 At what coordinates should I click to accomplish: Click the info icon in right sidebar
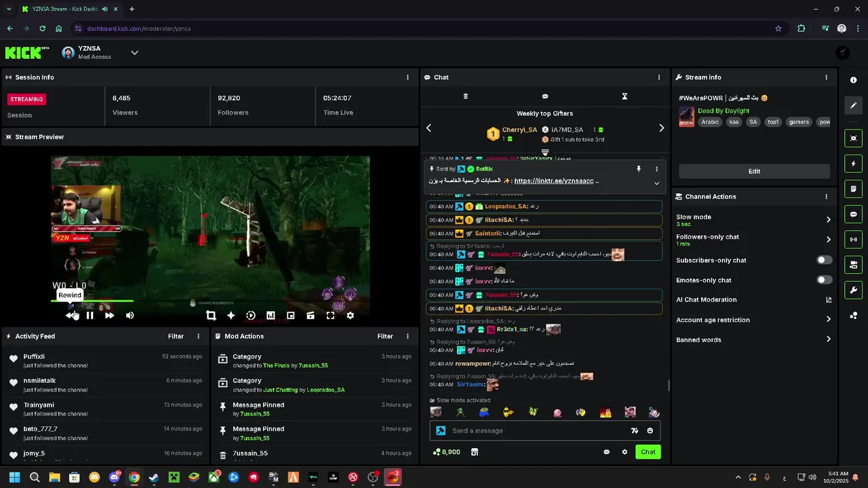click(x=853, y=80)
